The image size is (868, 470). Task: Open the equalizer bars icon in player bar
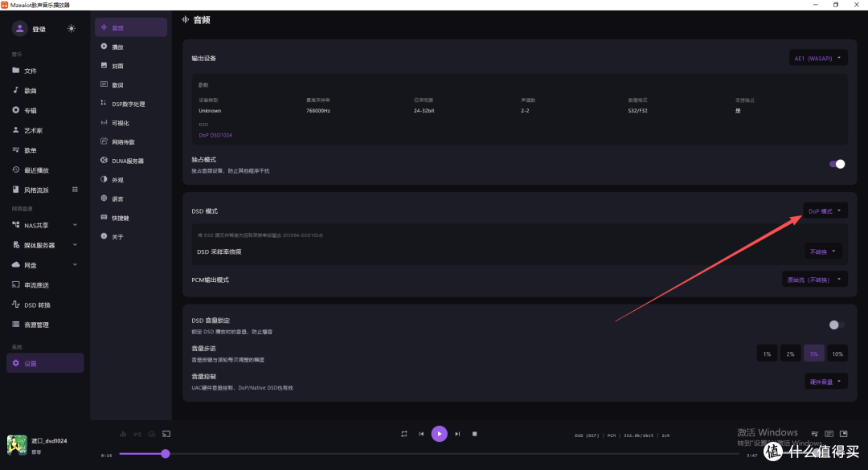pyautogui.click(x=123, y=434)
